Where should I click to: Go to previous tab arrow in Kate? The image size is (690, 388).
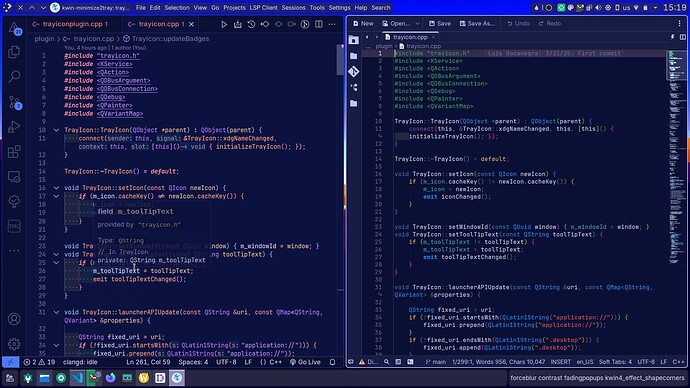pyautogui.click(x=367, y=37)
